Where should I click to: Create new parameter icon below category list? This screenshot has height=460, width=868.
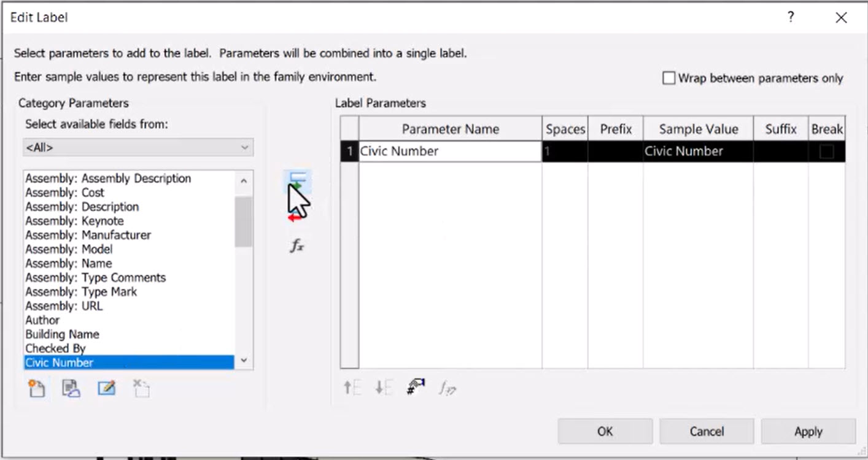tap(37, 388)
